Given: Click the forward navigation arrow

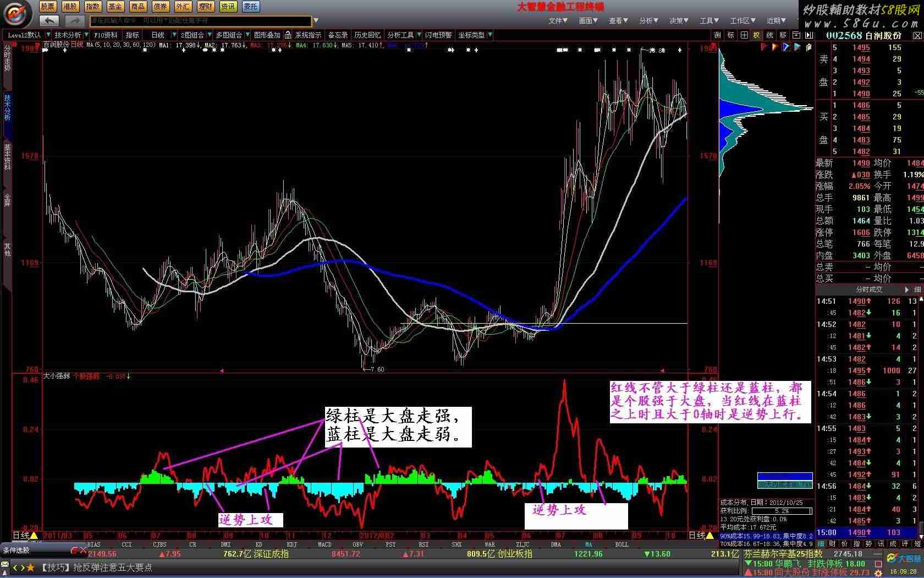Looking at the screenshot, I should coord(74,20).
